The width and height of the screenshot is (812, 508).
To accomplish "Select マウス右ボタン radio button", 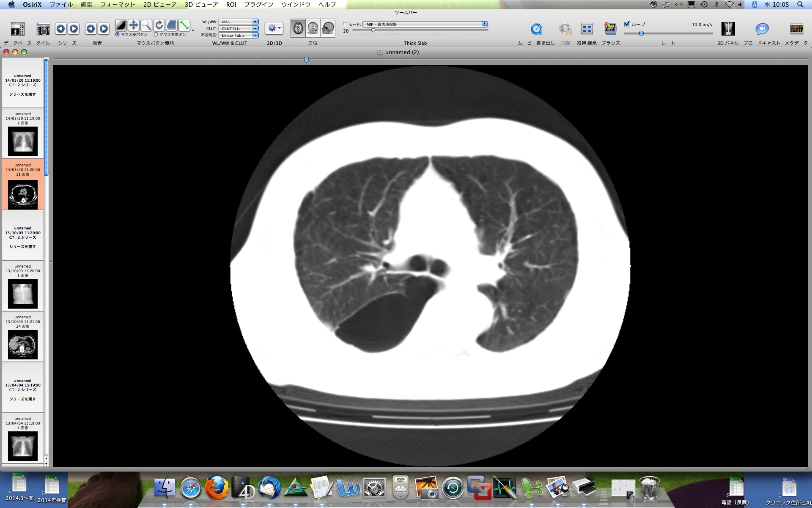I will point(156,35).
